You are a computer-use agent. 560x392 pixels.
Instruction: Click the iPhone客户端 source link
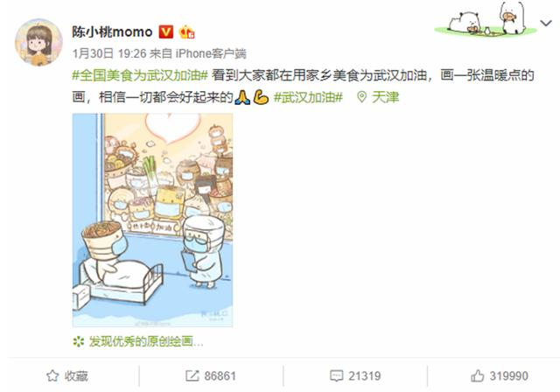[x=211, y=53]
